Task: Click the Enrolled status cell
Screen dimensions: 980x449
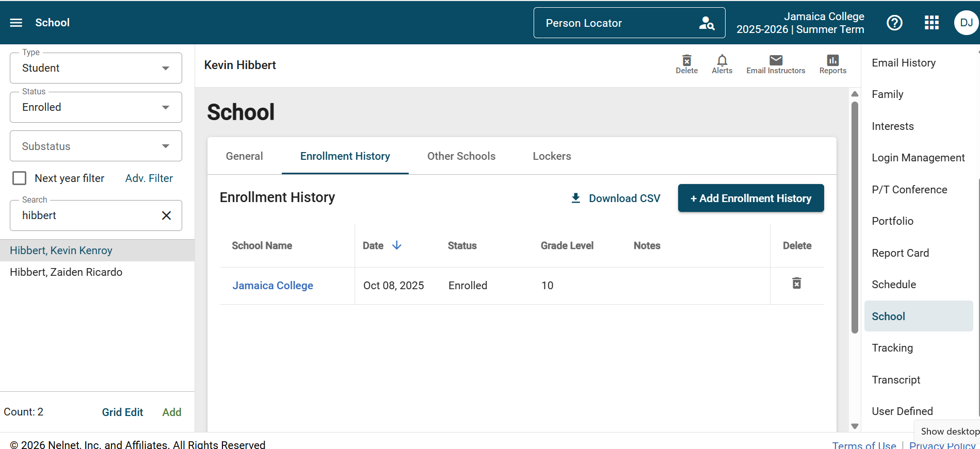Action: (468, 286)
